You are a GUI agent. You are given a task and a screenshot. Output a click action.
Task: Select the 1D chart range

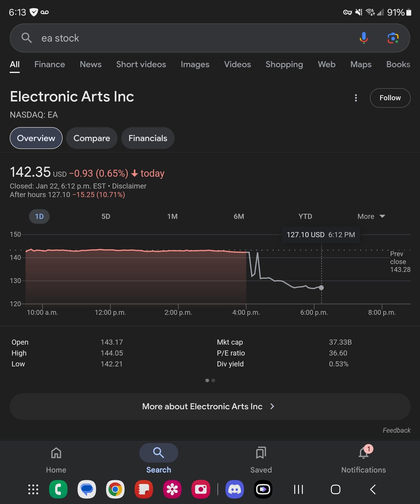pyautogui.click(x=39, y=217)
